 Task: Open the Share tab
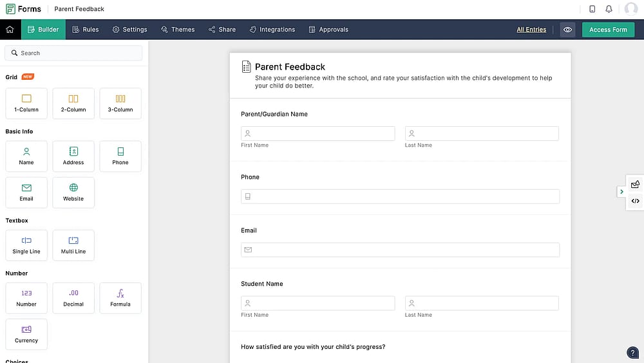pos(222,30)
